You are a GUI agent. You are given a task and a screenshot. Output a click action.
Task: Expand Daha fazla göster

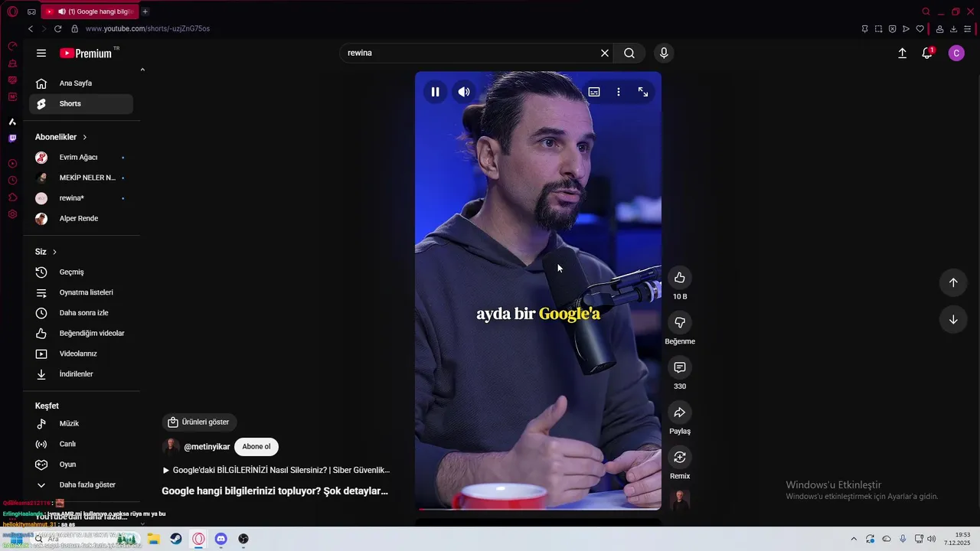[81, 485]
